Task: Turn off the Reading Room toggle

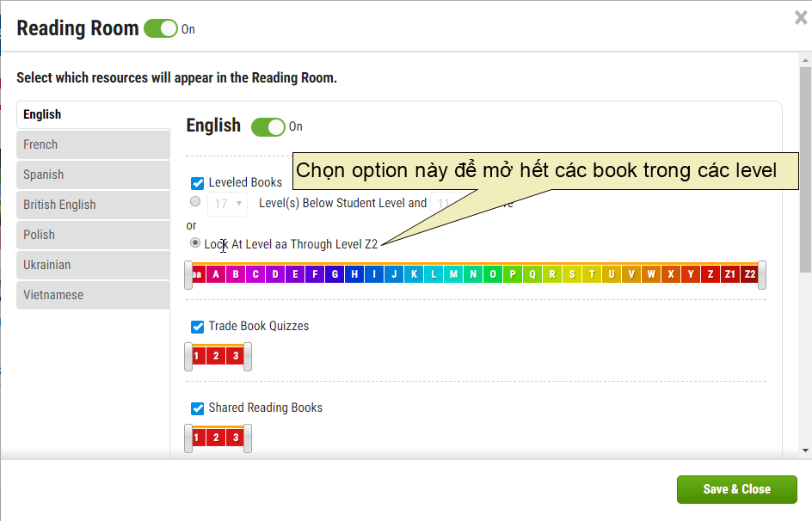Action: pos(160,28)
